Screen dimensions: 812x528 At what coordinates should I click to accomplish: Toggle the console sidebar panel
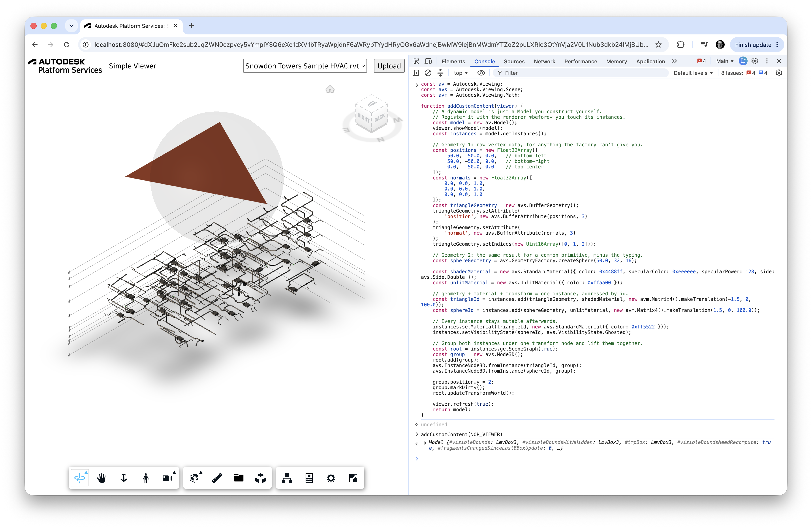coord(415,73)
